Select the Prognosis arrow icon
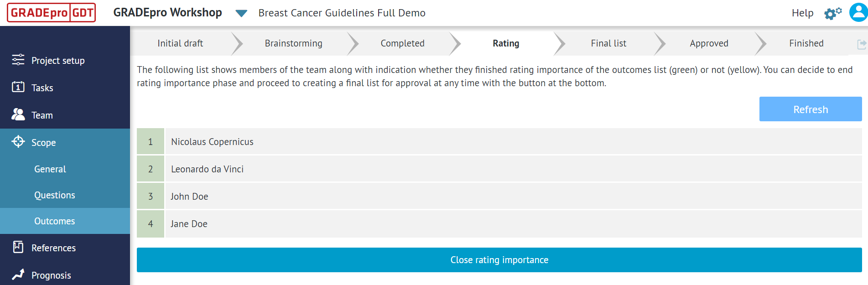 pyautogui.click(x=18, y=275)
